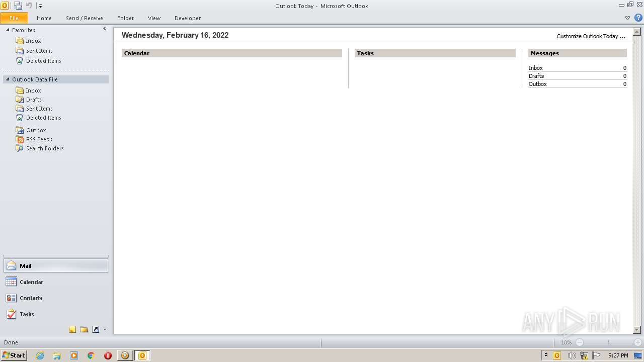Open the Windows Start menu
Screen dimensions: 644x362
(x=14, y=355)
